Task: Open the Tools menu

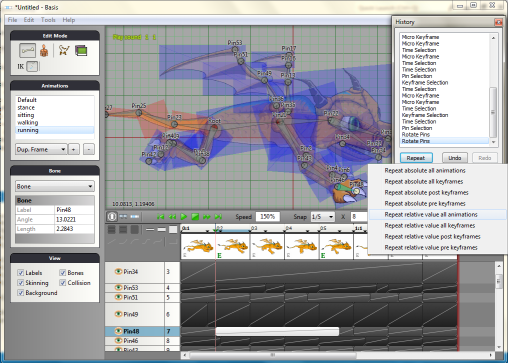Action: 48,20
